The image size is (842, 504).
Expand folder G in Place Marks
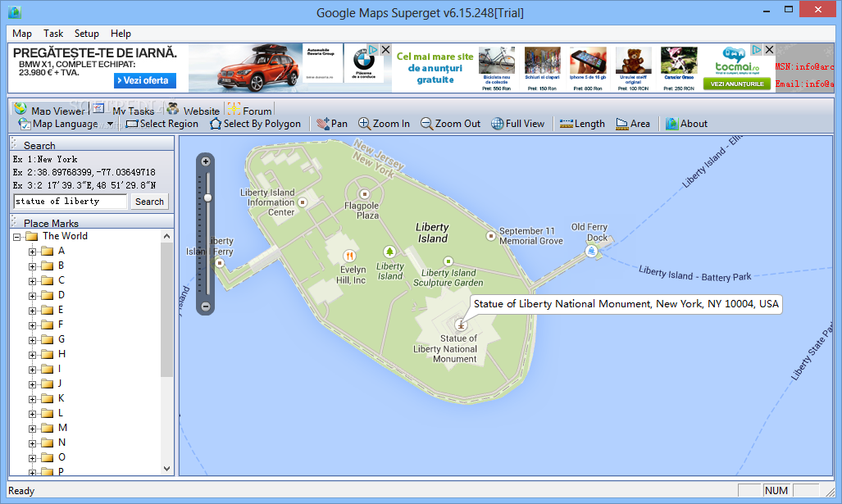[32, 340]
